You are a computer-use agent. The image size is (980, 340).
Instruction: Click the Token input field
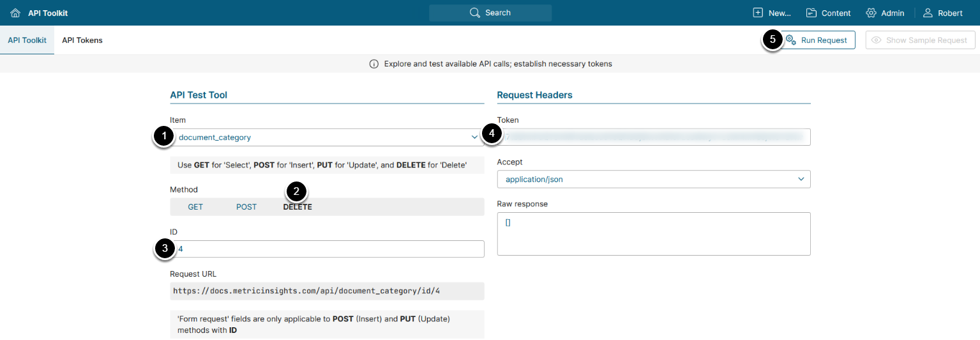(x=653, y=137)
